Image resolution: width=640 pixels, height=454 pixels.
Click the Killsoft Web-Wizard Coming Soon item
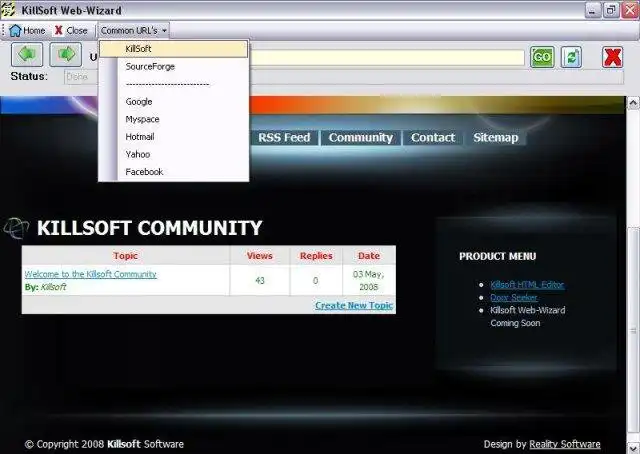(x=528, y=316)
